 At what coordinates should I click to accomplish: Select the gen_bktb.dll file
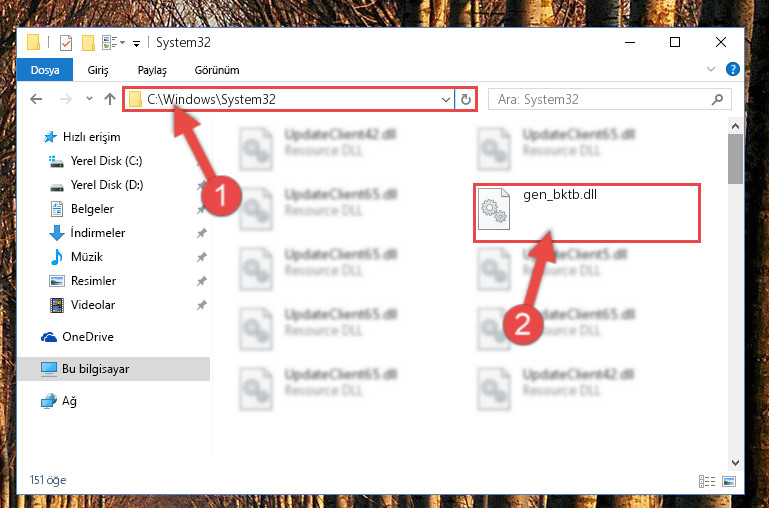pos(587,213)
